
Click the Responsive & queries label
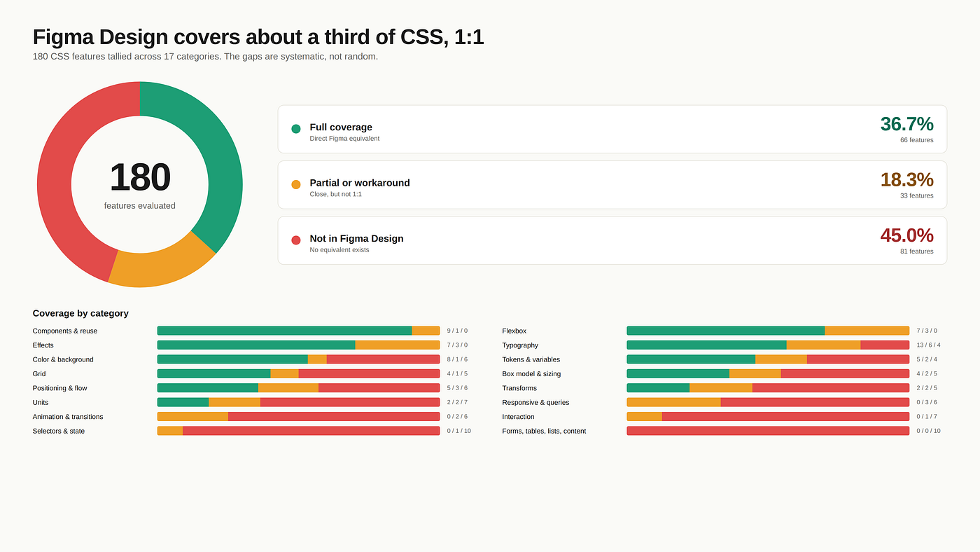point(535,403)
